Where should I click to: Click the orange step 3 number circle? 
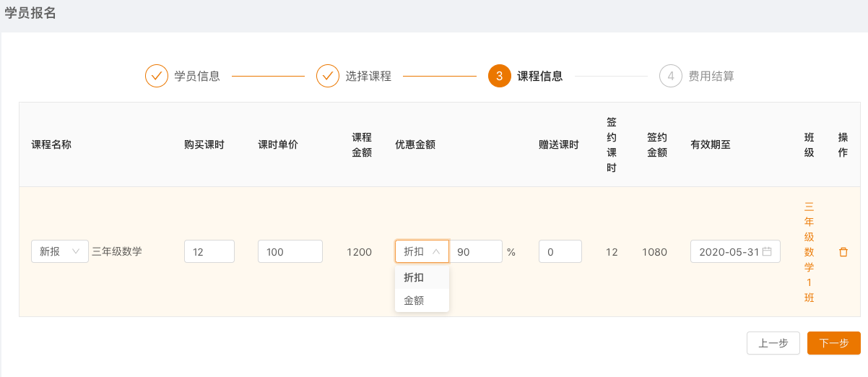pyautogui.click(x=500, y=76)
